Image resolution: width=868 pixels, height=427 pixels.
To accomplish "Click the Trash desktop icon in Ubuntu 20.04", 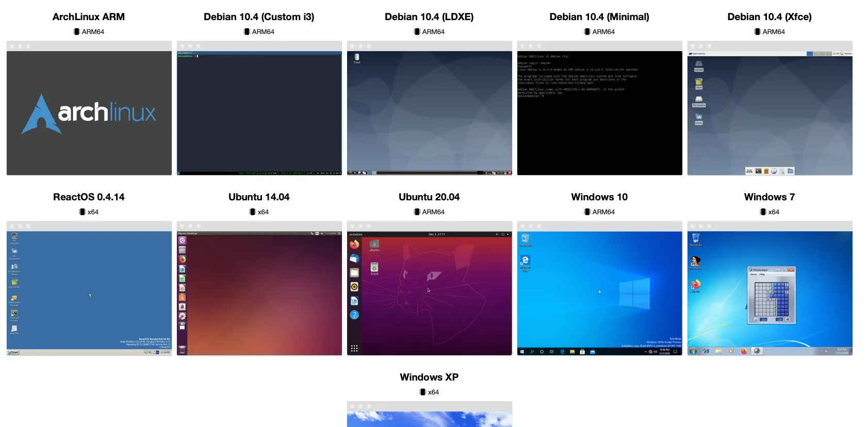I will [374, 268].
